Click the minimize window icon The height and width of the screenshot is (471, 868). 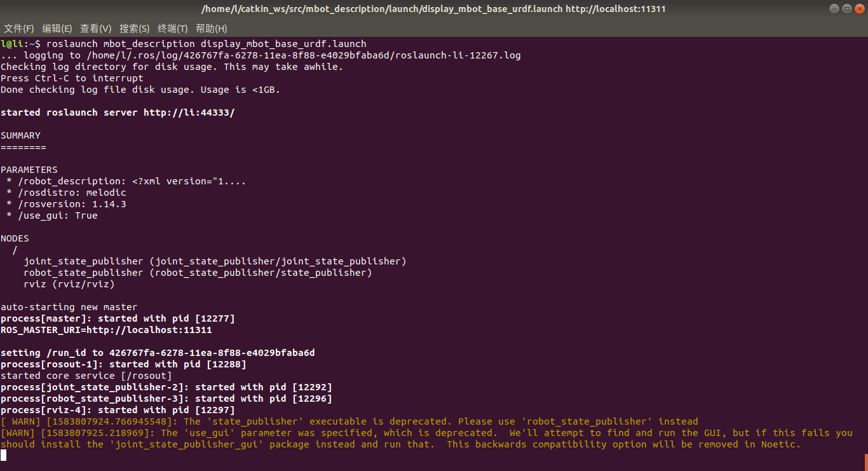(834, 8)
